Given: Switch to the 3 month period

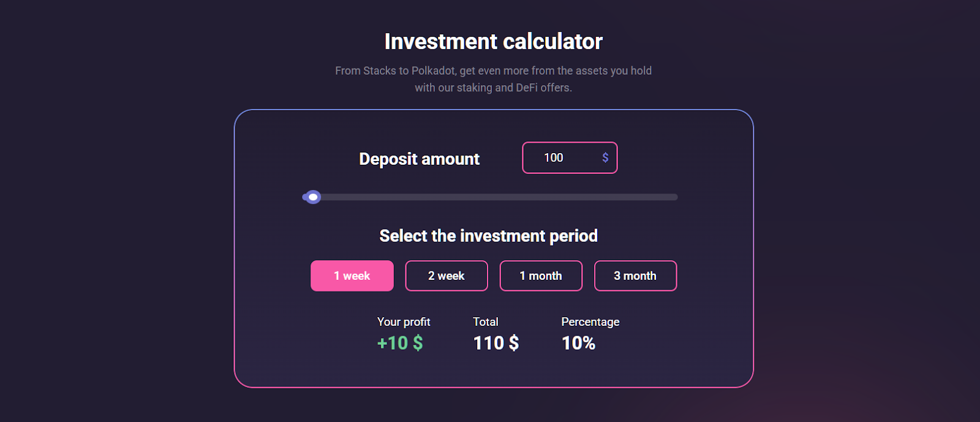Looking at the screenshot, I should pos(635,276).
